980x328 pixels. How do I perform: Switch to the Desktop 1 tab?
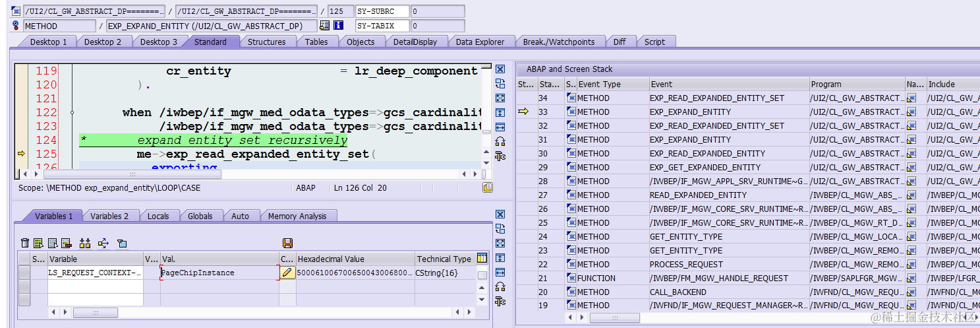pos(48,42)
